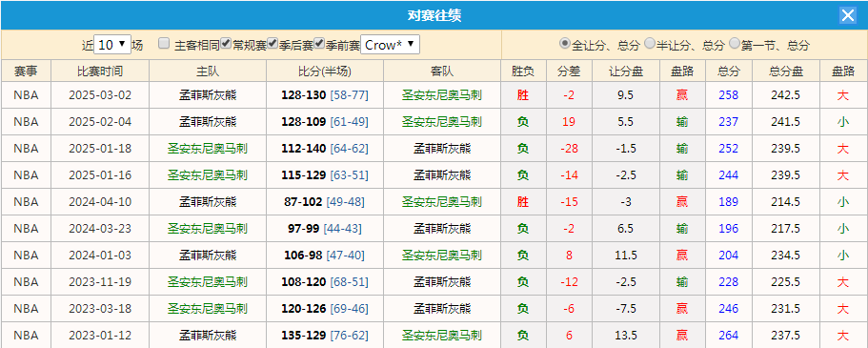Click the totals line 214.5
The height and width of the screenshot is (348, 868).
785,202
